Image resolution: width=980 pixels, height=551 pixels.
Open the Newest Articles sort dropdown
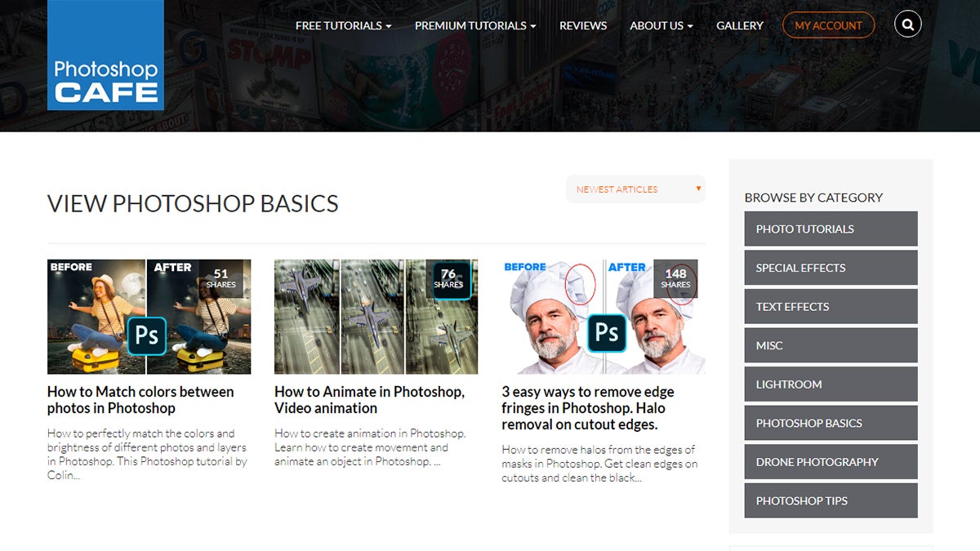635,189
